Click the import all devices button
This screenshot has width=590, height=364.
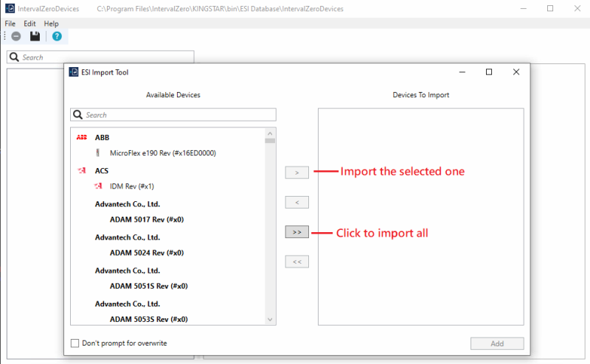(x=296, y=231)
